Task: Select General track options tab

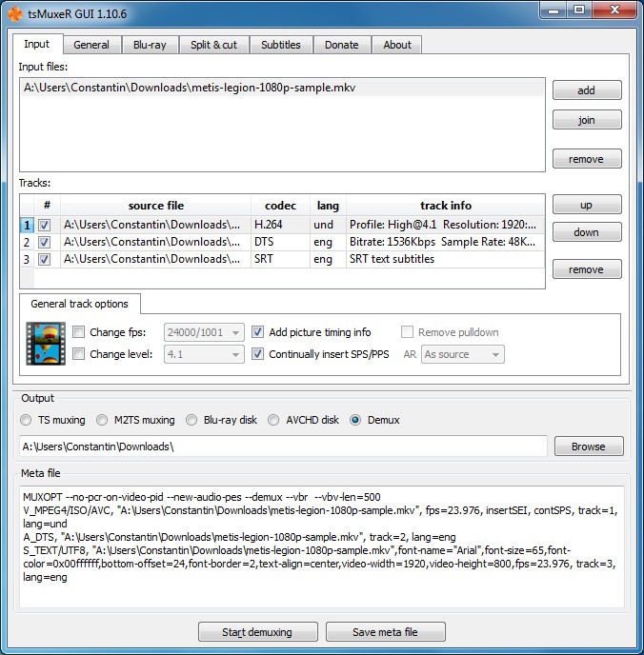Action: [x=79, y=304]
